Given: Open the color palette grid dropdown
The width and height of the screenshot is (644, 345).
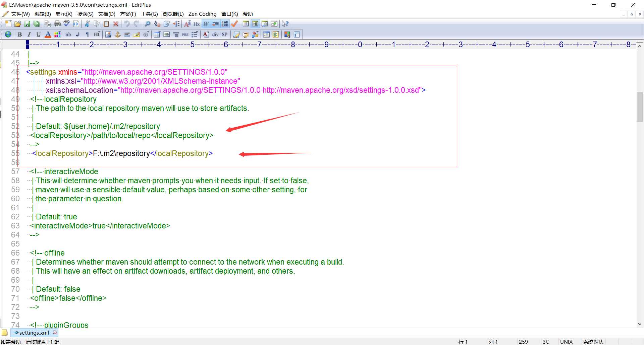Looking at the screenshot, I should 57,34.
